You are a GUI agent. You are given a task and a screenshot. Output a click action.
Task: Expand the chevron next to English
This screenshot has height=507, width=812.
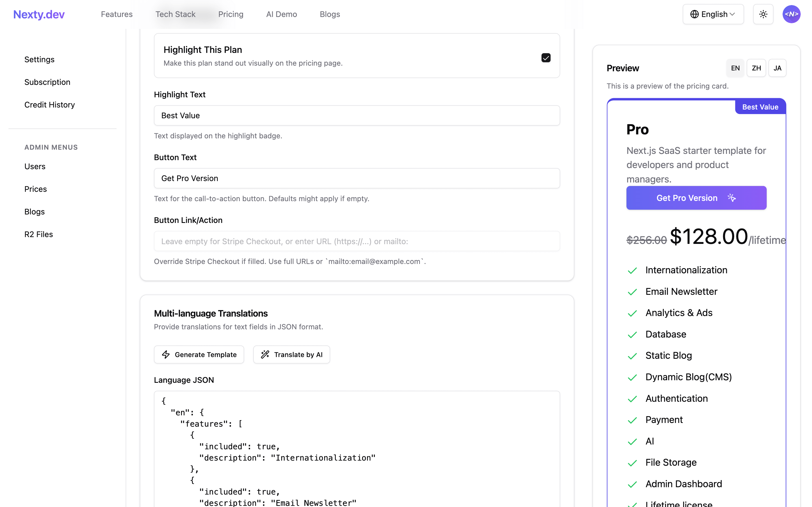732,14
